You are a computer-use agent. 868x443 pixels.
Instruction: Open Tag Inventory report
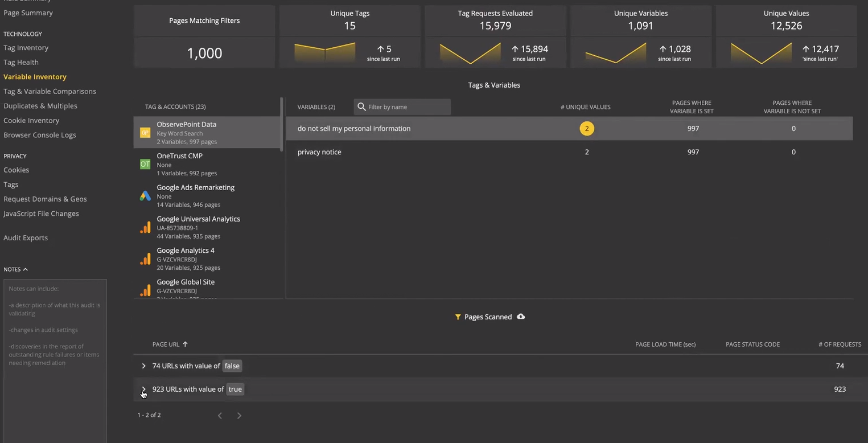click(26, 48)
